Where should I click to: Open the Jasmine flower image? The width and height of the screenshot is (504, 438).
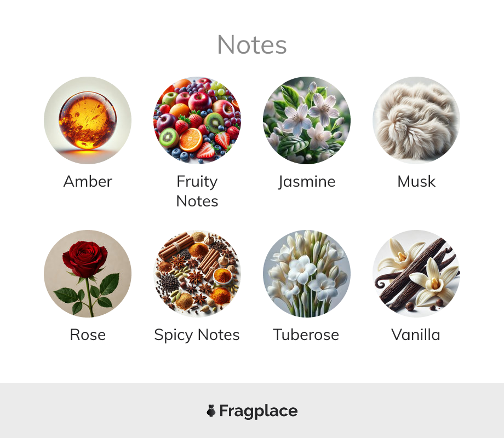tap(307, 120)
